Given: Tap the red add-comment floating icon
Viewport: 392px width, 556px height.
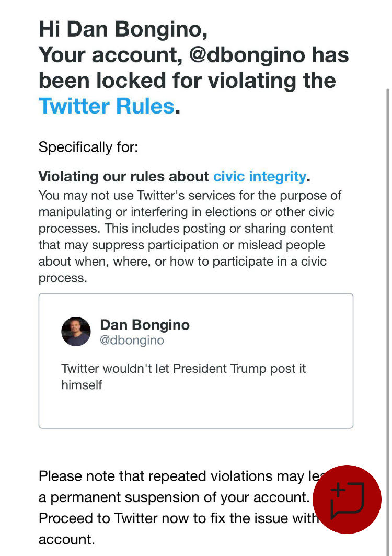Looking at the screenshot, I should [347, 499].
